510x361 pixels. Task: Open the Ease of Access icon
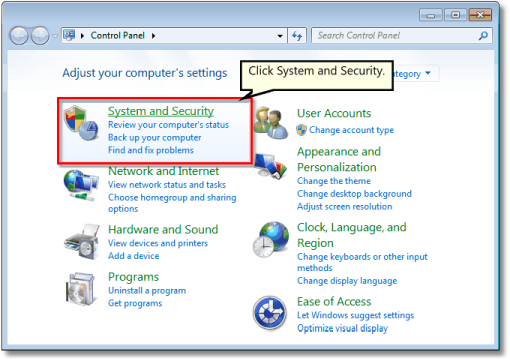(x=270, y=313)
